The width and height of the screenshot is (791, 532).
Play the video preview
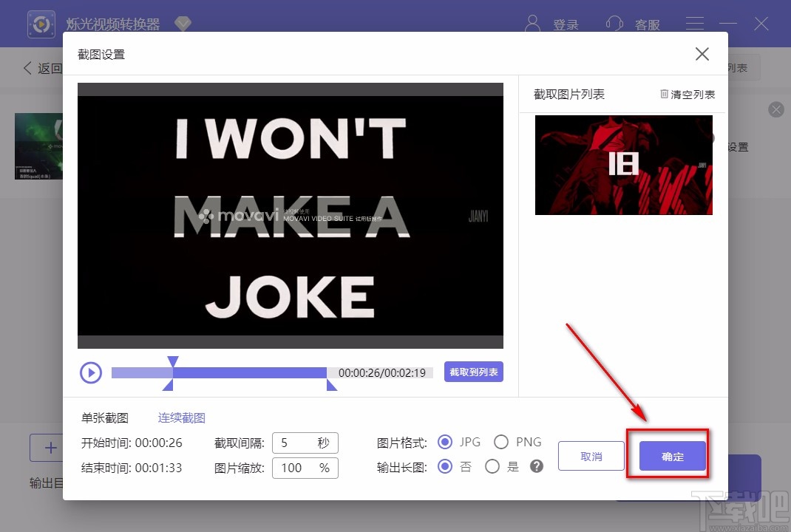pyautogui.click(x=90, y=372)
